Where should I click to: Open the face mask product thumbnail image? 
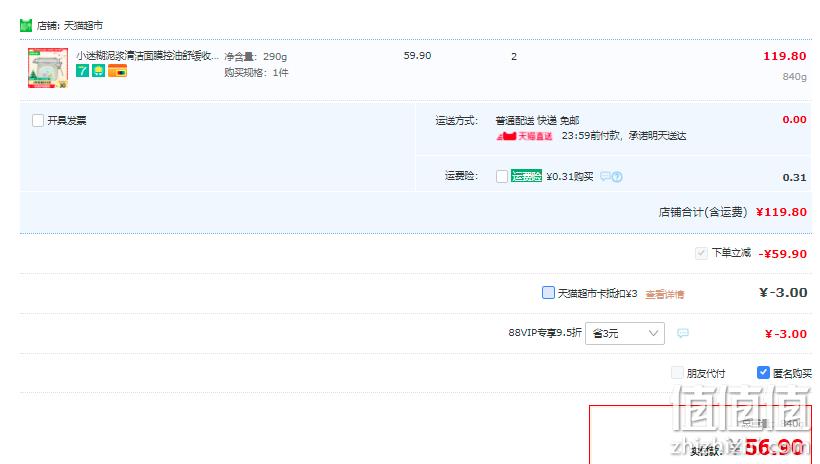[x=48, y=68]
